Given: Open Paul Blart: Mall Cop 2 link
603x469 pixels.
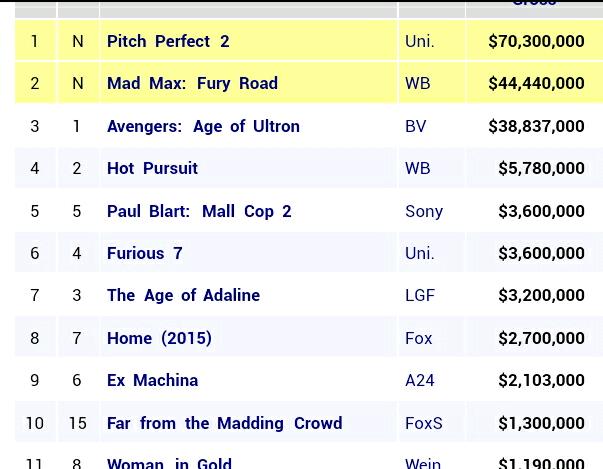Looking at the screenshot, I should (199, 211).
